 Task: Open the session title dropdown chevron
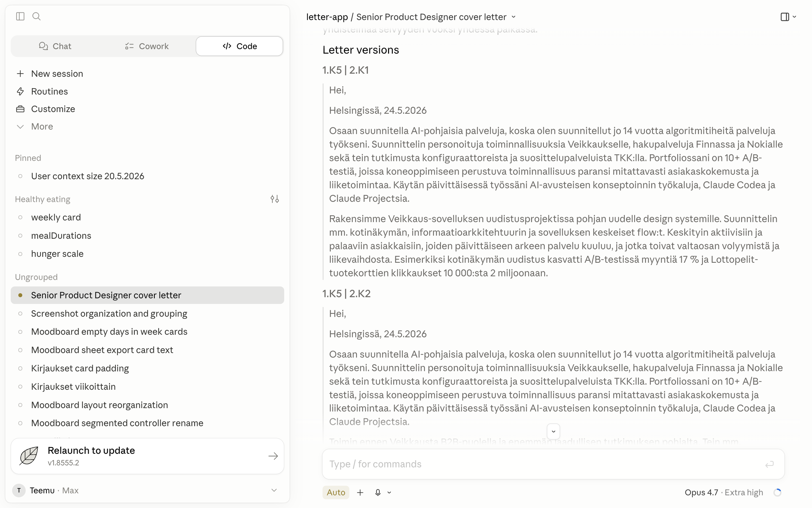[x=513, y=17]
